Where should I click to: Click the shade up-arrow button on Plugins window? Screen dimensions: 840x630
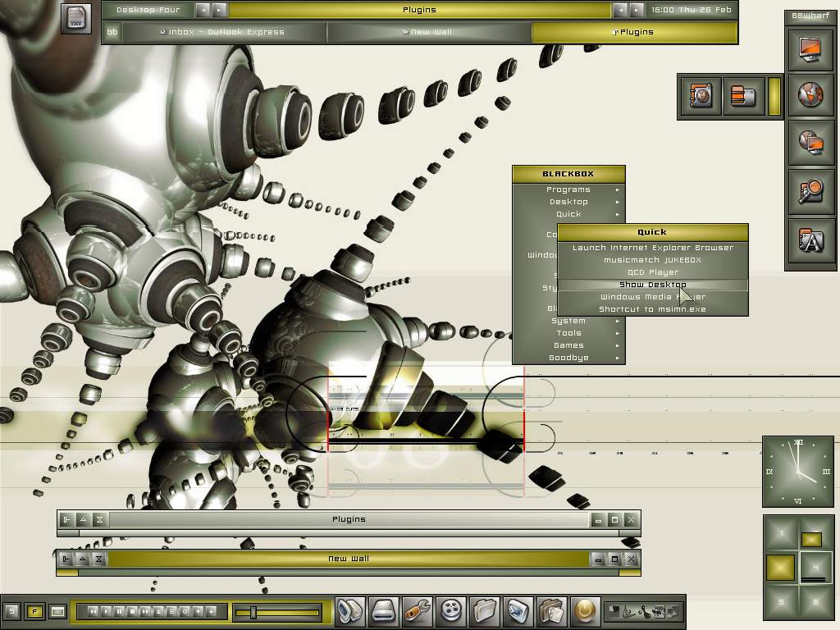[x=83, y=519]
